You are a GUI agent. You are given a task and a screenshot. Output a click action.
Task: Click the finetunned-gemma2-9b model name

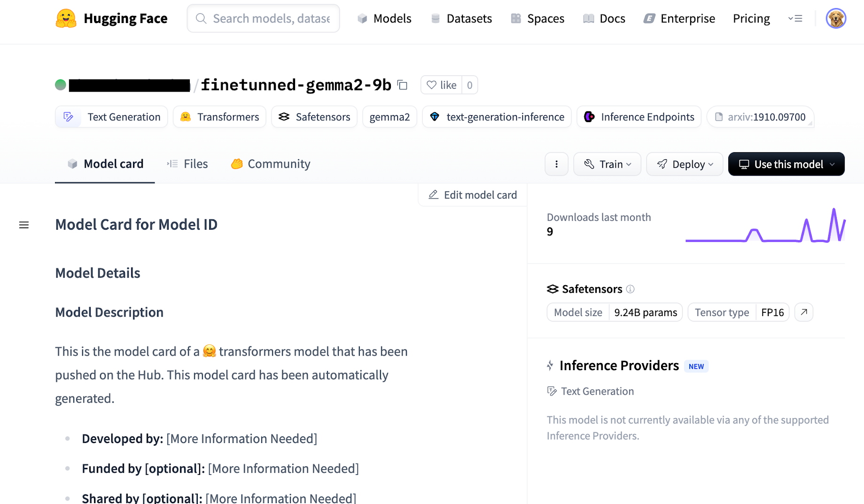coord(296,85)
